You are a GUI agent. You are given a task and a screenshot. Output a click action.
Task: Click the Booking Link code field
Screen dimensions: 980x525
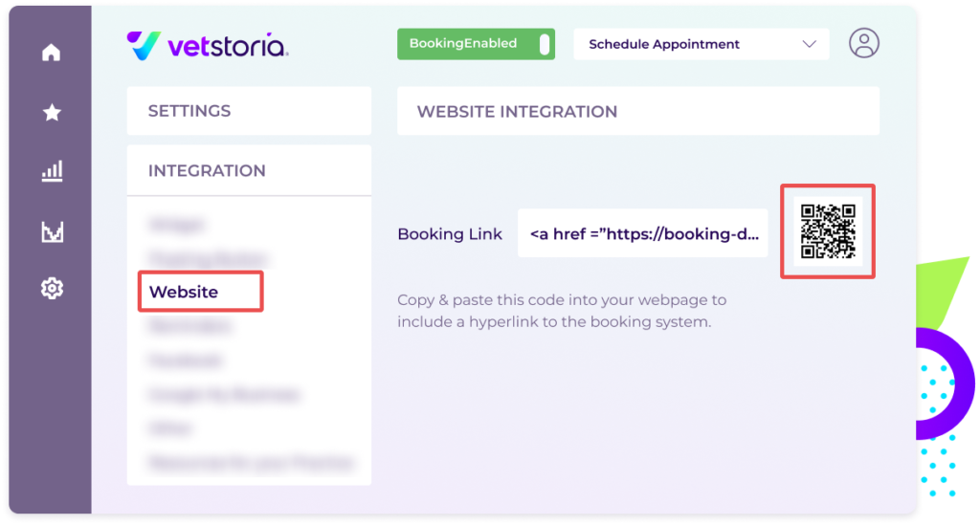(642, 233)
